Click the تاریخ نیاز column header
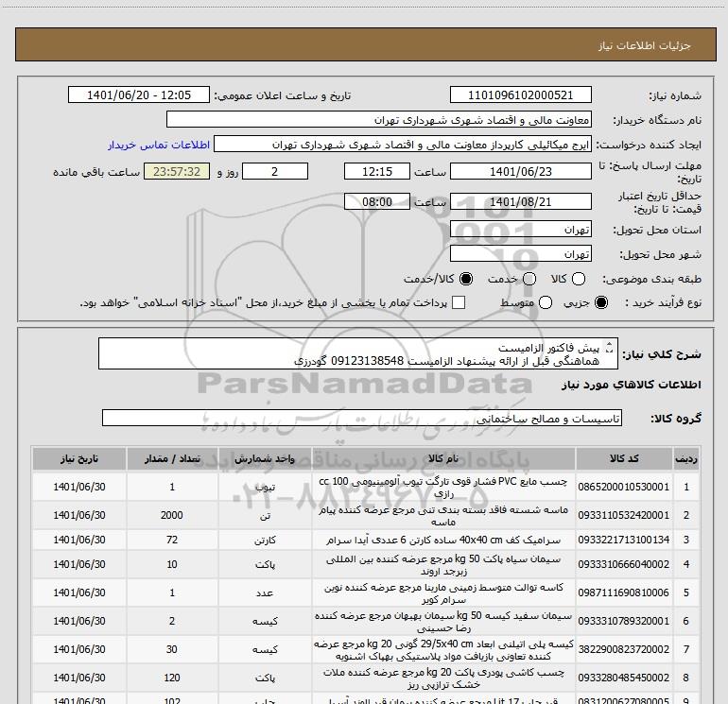Image resolution: width=728 pixels, height=704 pixels. click(x=78, y=459)
